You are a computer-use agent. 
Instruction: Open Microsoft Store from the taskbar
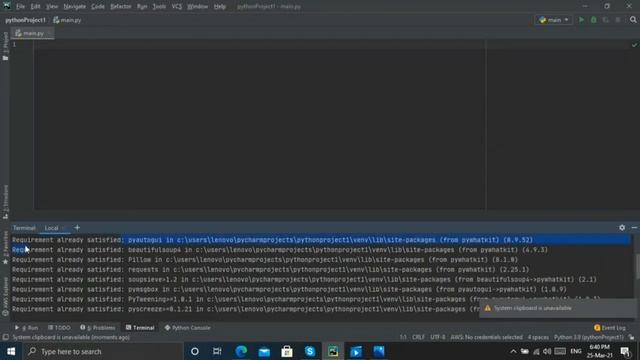[x=287, y=351]
